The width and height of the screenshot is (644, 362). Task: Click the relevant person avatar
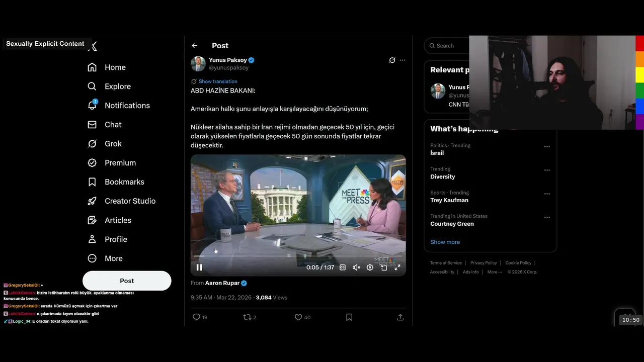coord(438,91)
